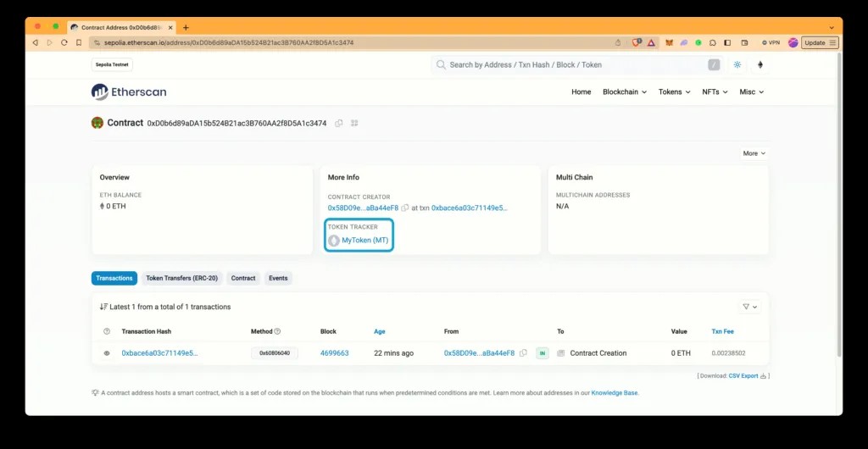Open the MetaMask fox extension
868x449 pixels.
coord(670,42)
